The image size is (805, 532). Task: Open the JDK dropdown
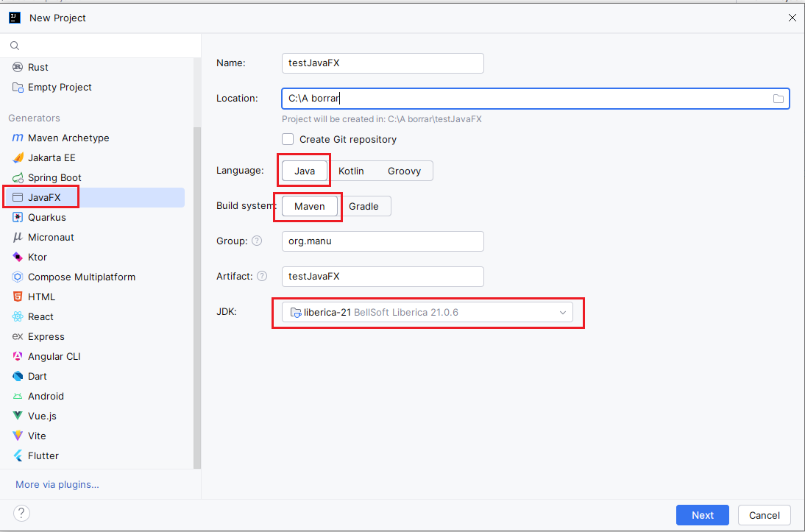tap(427, 312)
